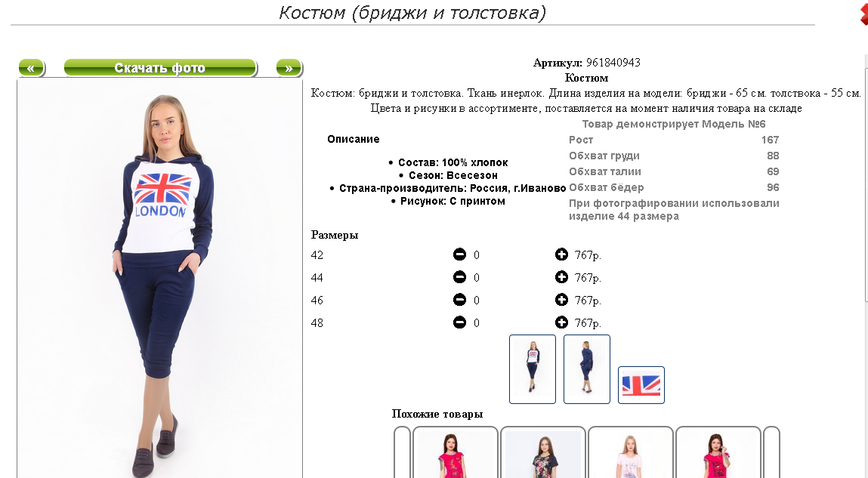This screenshot has width=868, height=478.
Task: Open third similar product with light pink top
Action: 631,452
